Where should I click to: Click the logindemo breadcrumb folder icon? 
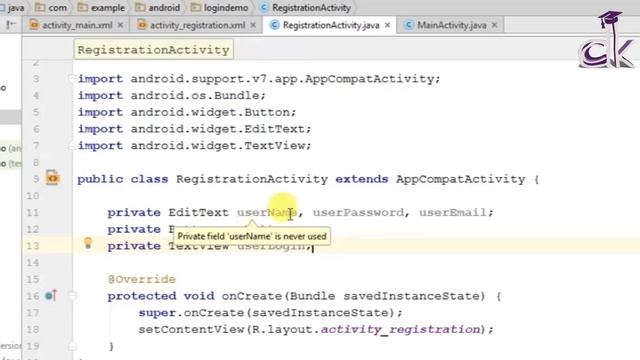point(196,8)
